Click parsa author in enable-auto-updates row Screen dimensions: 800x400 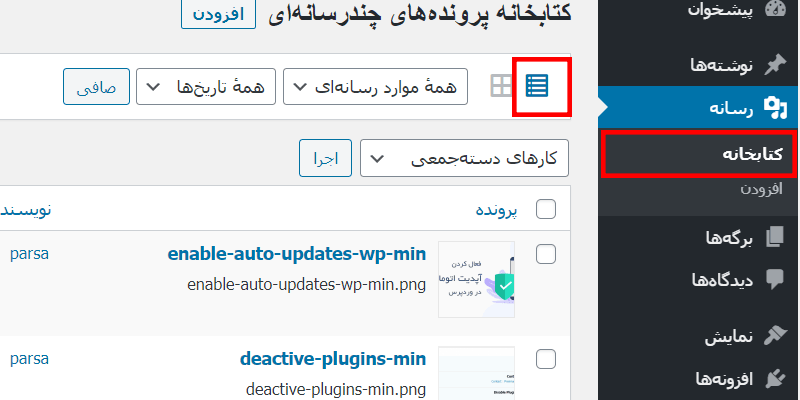click(30, 254)
